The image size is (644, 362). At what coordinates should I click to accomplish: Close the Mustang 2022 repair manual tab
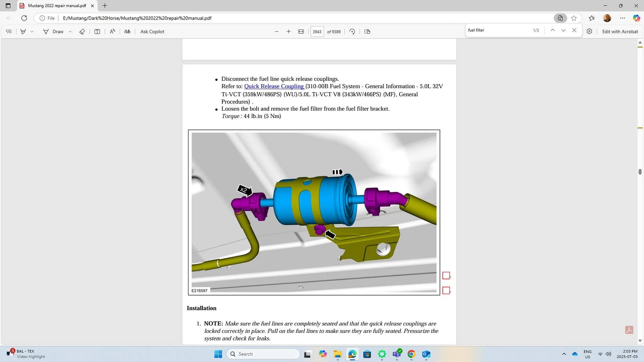92,6
